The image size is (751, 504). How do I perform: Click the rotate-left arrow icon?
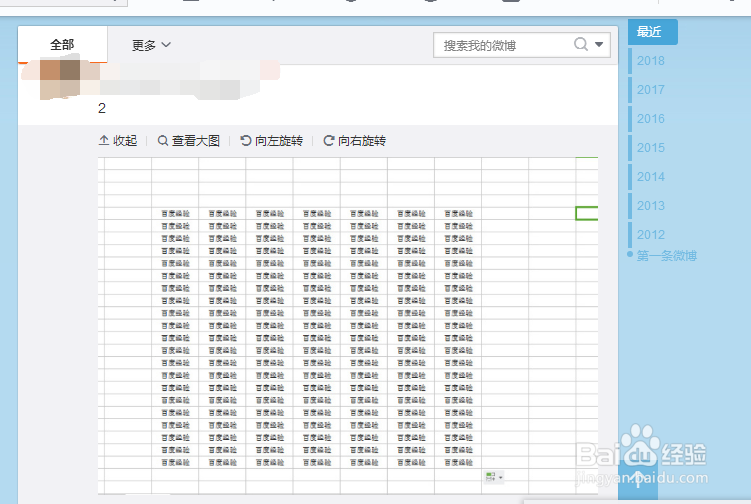pyautogui.click(x=246, y=140)
